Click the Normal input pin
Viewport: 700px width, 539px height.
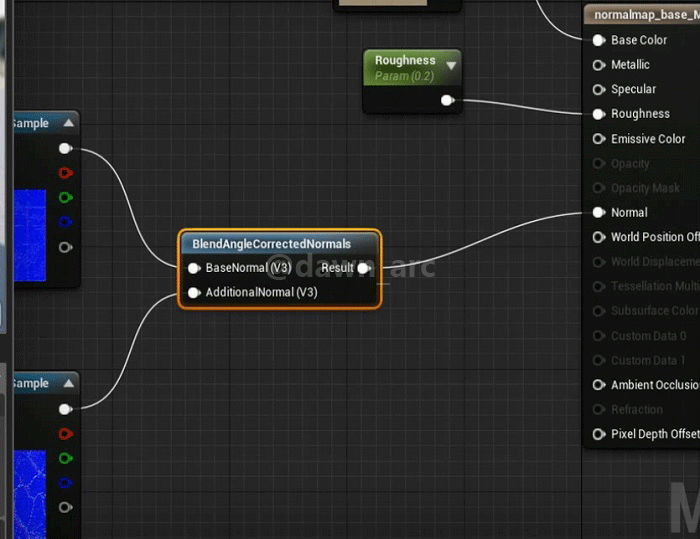599,212
